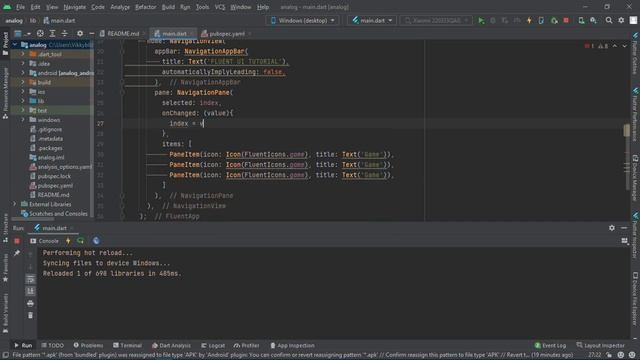Trigger Flutter Hot Reload lightning icon in toolbar
Screen dimensions: 640x360
529,20
